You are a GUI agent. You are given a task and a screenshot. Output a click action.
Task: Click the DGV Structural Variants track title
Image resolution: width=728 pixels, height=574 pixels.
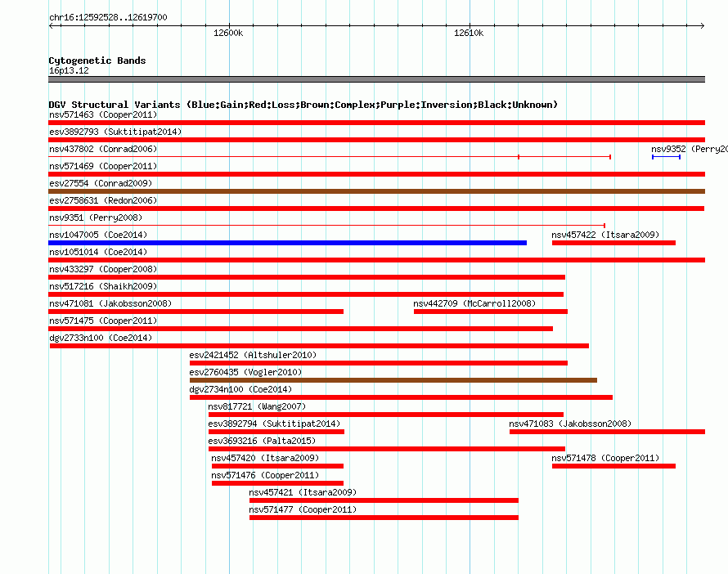click(303, 105)
